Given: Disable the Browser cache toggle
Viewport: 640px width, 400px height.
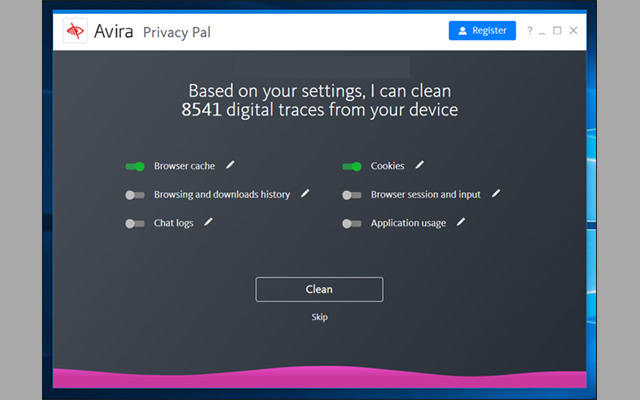Looking at the screenshot, I should pos(135,166).
